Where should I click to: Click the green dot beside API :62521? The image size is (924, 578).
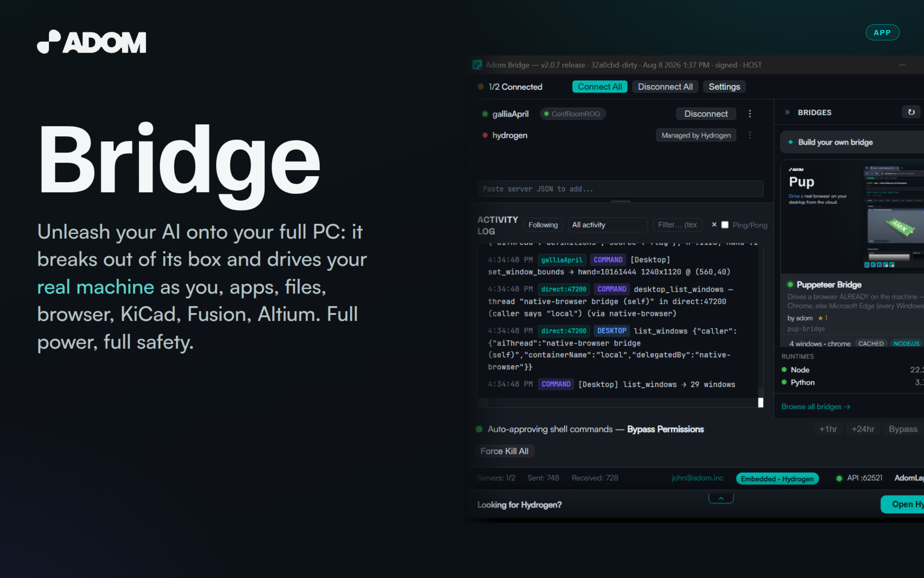[x=839, y=478]
